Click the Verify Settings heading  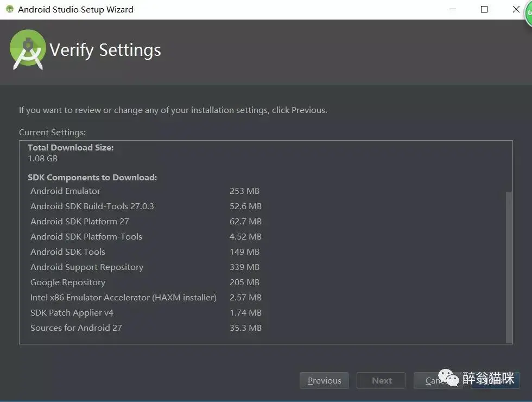[x=105, y=50]
